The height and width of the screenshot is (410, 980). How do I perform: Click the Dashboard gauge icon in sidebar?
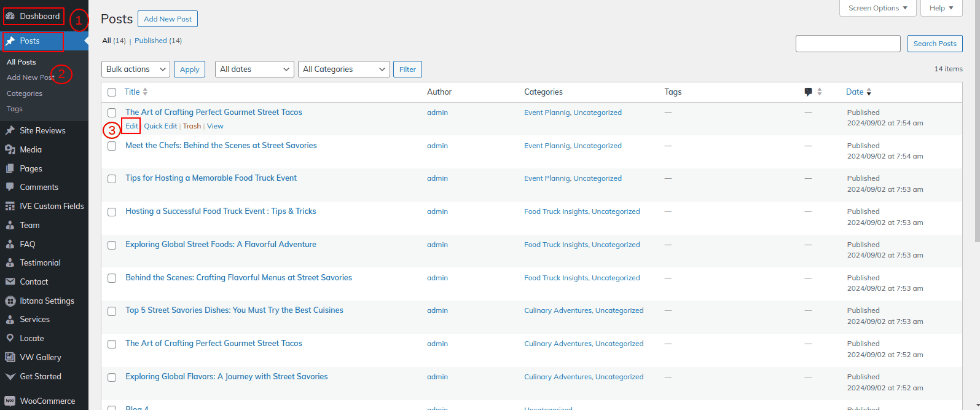[x=10, y=16]
